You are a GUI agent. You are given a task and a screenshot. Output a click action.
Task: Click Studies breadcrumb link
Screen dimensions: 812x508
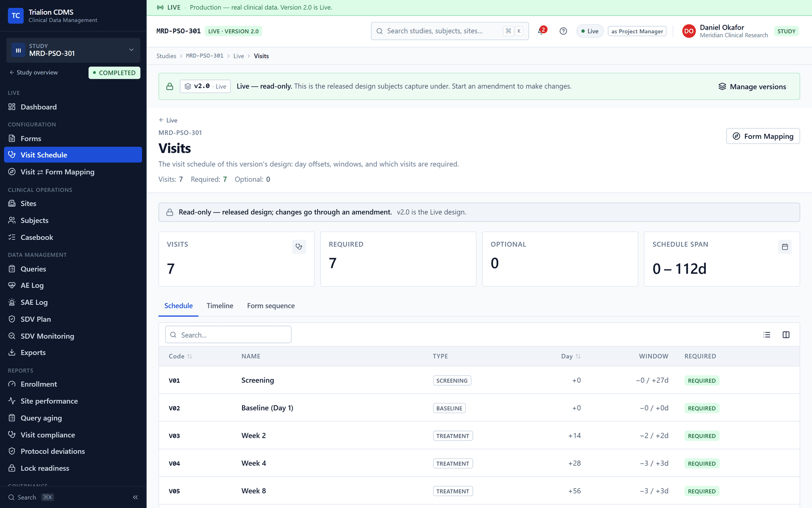coord(166,56)
